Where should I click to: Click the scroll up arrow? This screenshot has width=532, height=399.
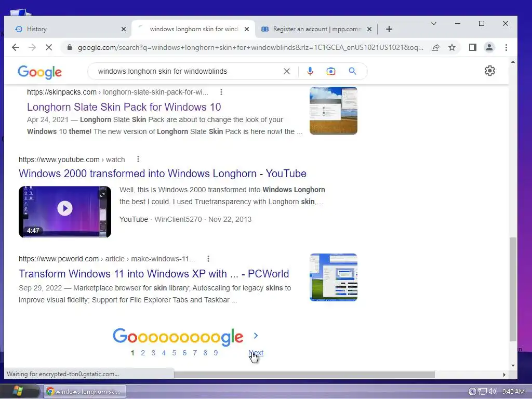coord(513,62)
